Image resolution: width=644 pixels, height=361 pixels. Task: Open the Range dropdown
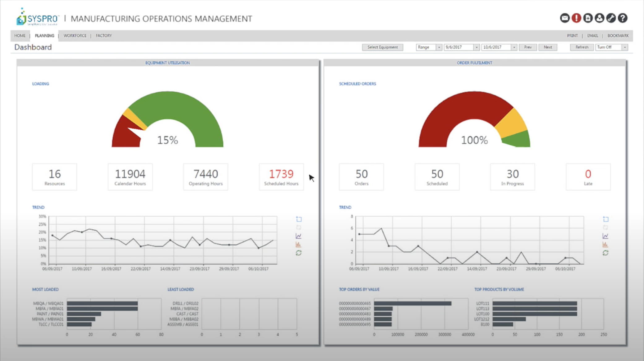[440, 47]
